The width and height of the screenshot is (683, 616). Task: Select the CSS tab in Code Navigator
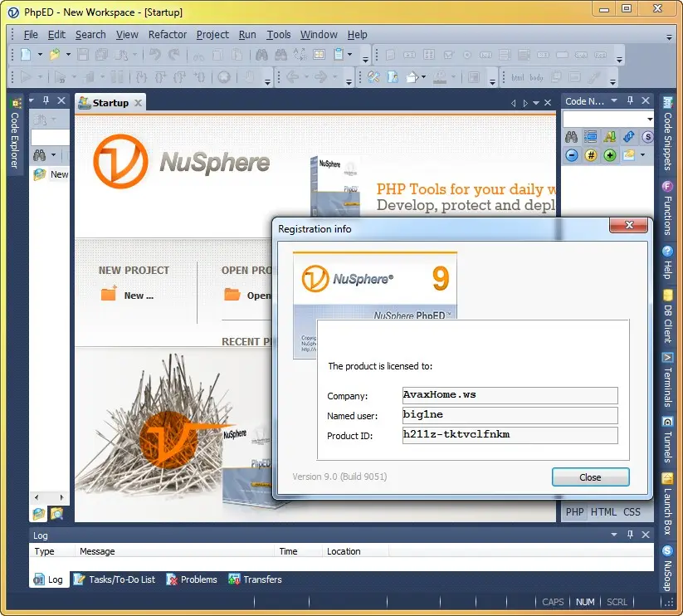(x=632, y=512)
